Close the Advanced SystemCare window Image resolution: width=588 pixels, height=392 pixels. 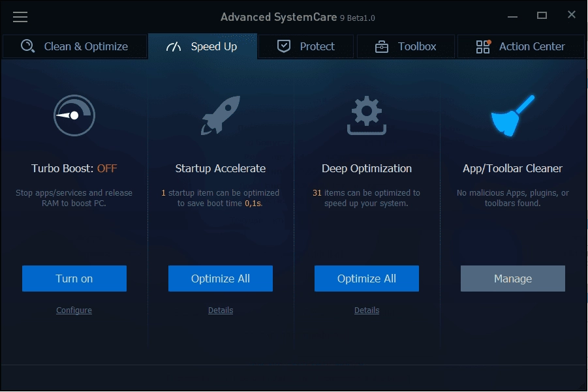click(572, 14)
